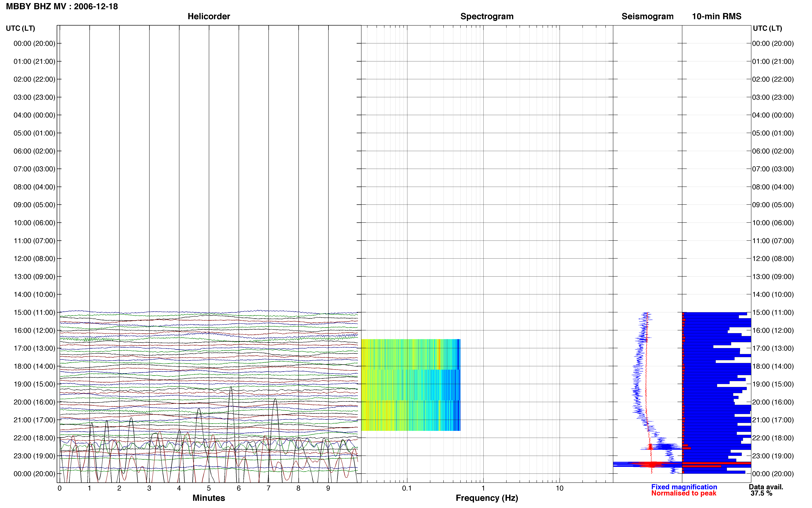Screen dimensions: 812x508
Task: Click spectrogram frequency tick '10'
Action: coord(559,488)
